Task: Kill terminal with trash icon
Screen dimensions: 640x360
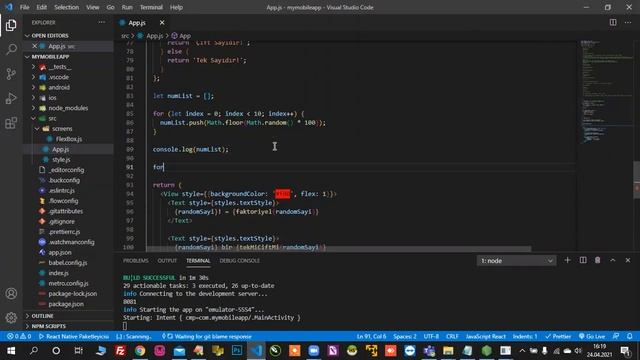Action: 598,260
